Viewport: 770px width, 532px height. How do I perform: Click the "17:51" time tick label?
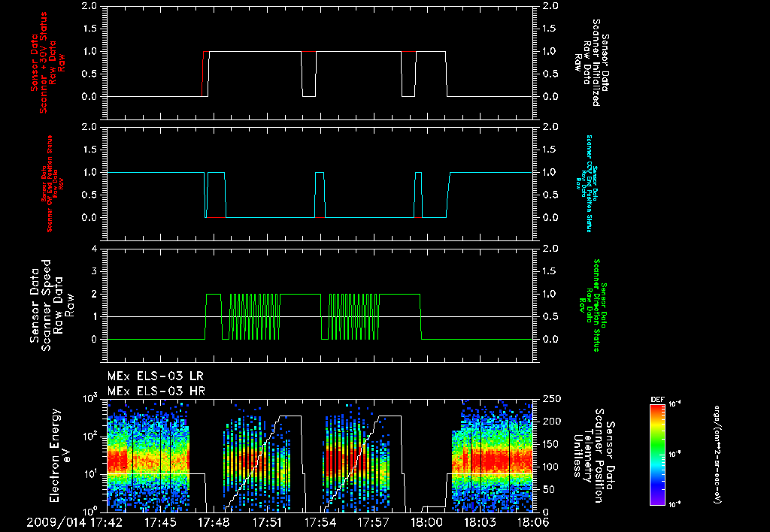tap(267, 521)
